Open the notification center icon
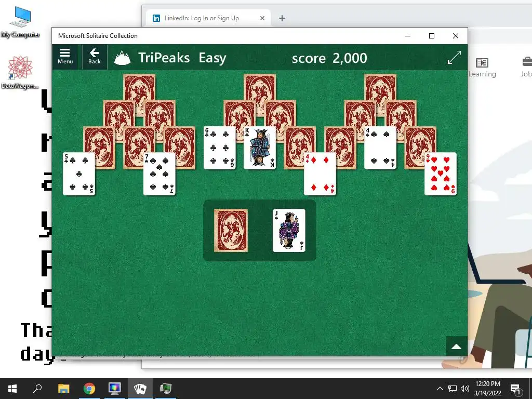The height and width of the screenshot is (399, 532). [x=515, y=389]
